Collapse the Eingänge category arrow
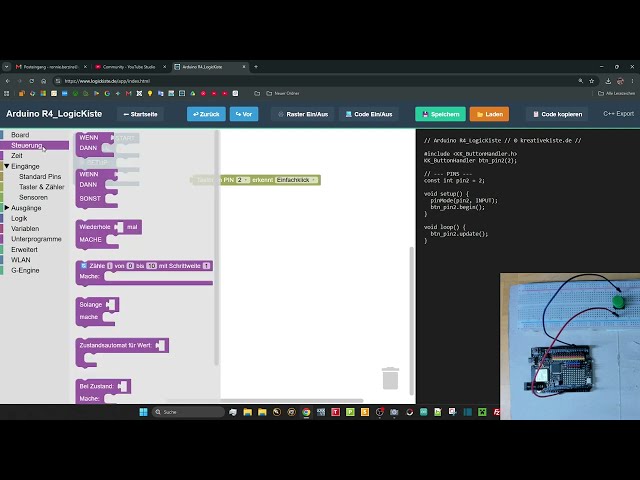The width and height of the screenshot is (640, 480). (x=7, y=166)
